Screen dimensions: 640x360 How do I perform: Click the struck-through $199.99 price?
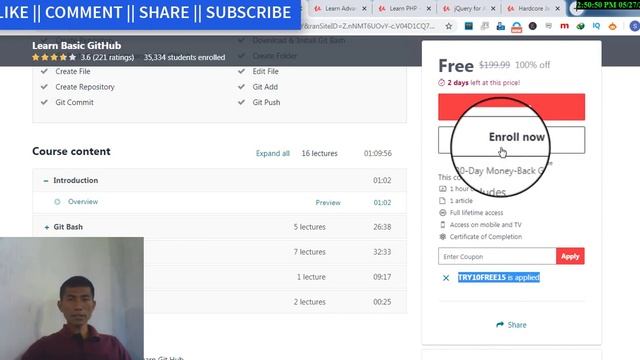[494, 65]
